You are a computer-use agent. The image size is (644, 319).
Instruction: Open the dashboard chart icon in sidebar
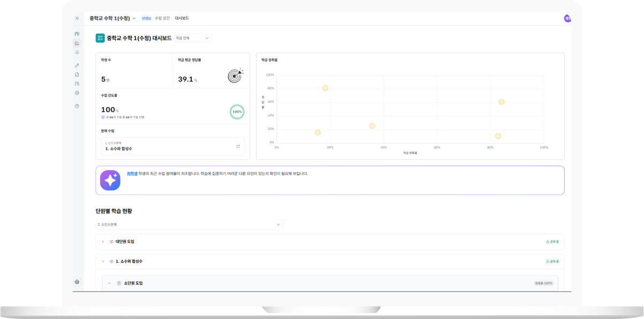(x=77, y=43)
